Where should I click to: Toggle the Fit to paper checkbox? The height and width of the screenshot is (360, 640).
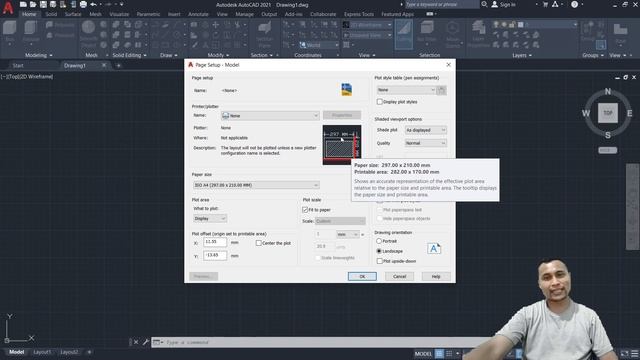[305, 210]
